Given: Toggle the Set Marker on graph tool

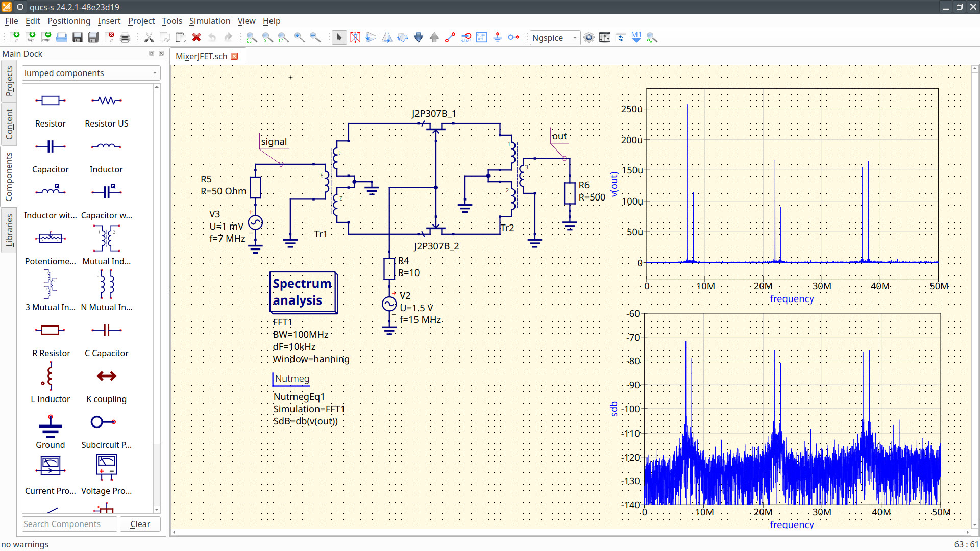Looking at the screenshot, I should pyautogui.click(x=636, y=37).
